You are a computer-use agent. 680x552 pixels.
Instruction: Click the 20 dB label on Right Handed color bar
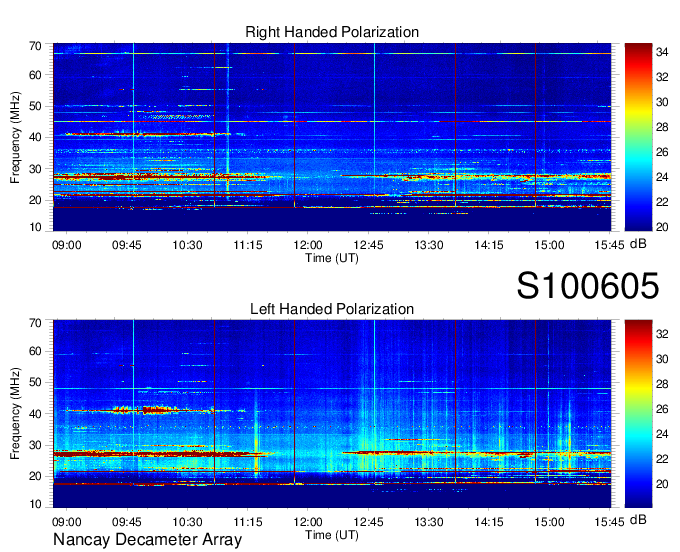(x=662, y=227)
